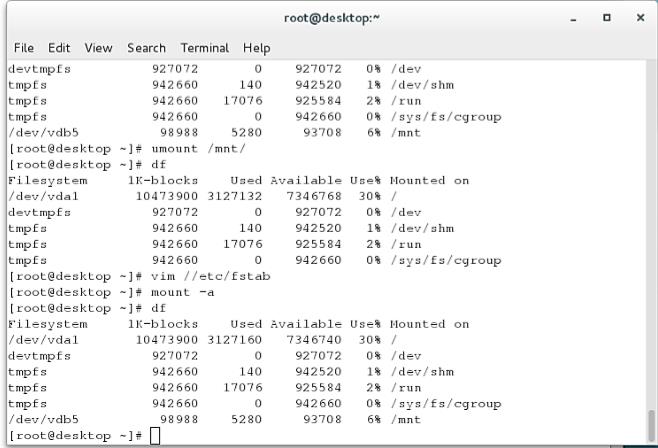Click the root@desktop:~ window title
Image resolution: width=658 pixels, height=448 pixels.
[x=332, y=18]
